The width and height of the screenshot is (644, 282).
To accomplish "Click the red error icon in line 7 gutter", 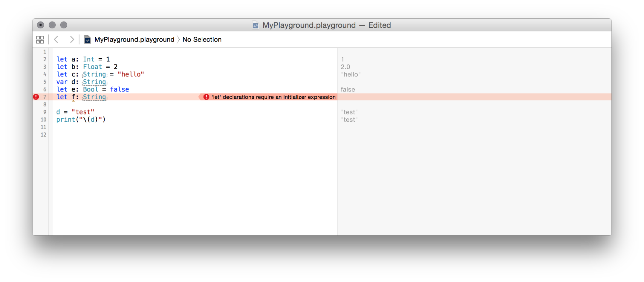I will pyautogui.click(x=36, y=97).
